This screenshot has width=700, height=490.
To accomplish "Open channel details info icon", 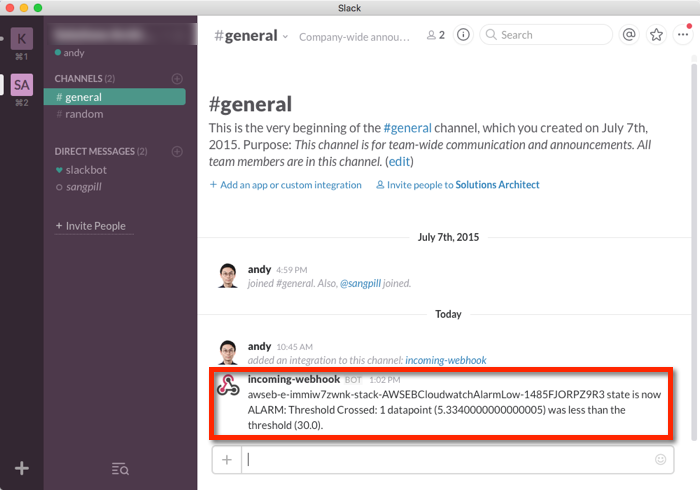I will tap(463, 35).
